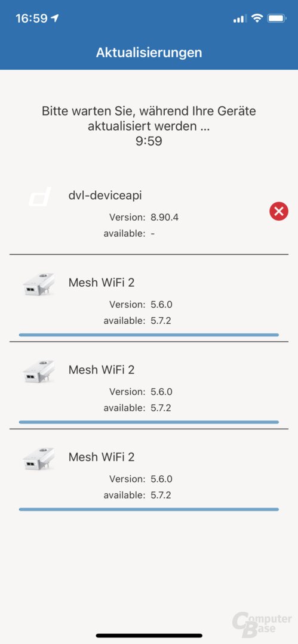Tap the WiFi status icon in status bar
Viewport: 298px width, 644px height.
(257, 18)
